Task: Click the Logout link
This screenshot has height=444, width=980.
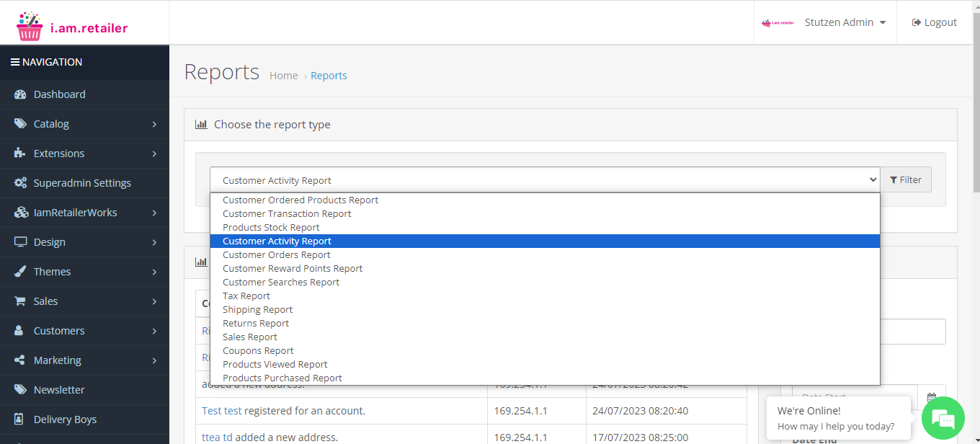Action: [934, 22]
